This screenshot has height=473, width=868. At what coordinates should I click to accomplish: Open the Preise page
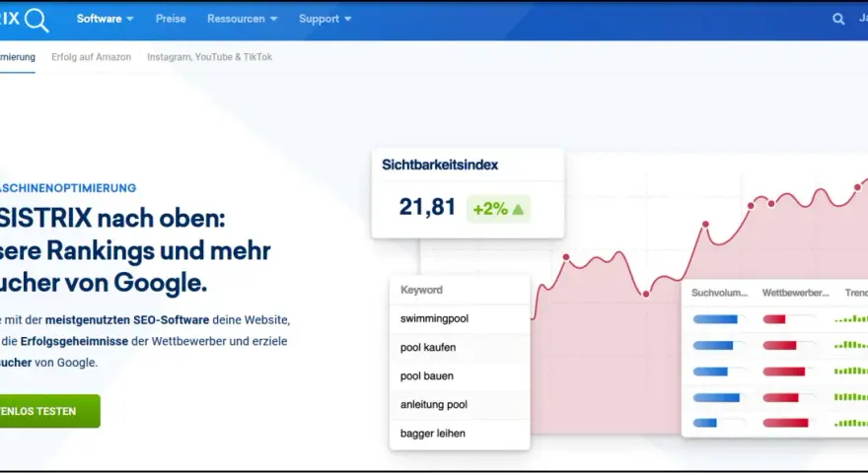[x=171, y=19]
